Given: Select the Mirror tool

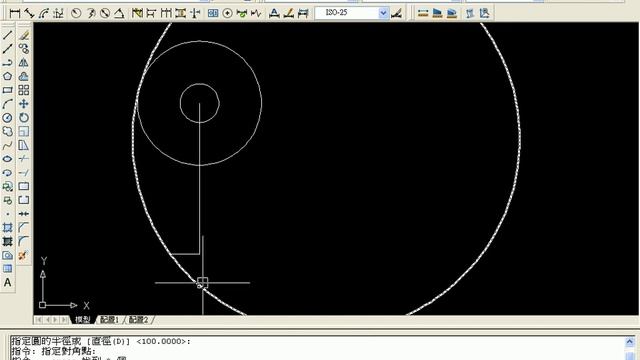Looking at the screenshot, I should coord(24,63).
